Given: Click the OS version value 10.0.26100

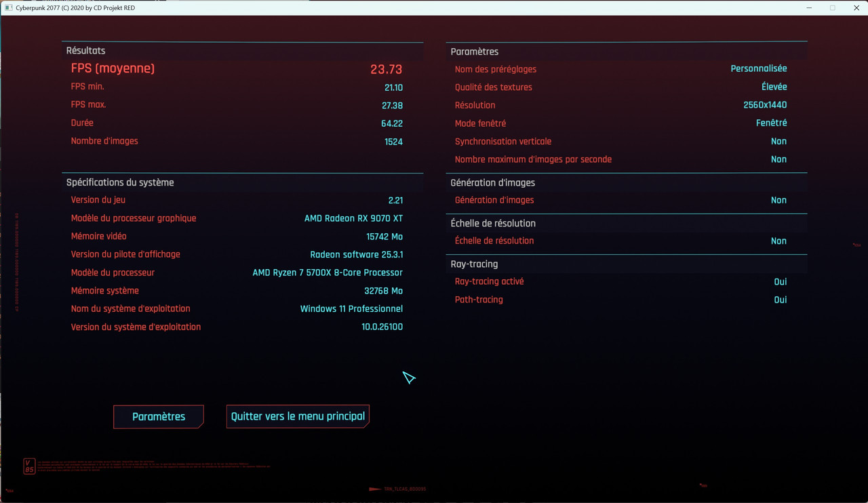Looking at the screenshot, I should coord(382,327).
